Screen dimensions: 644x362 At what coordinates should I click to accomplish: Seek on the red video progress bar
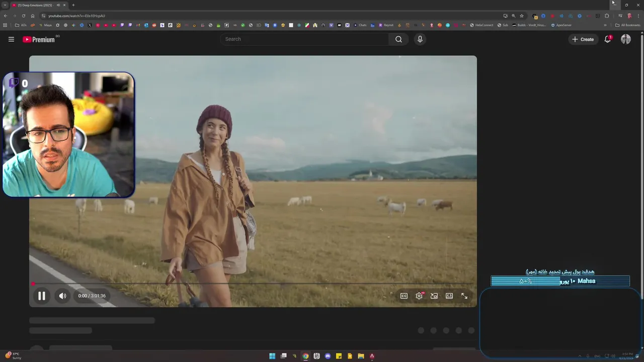coord(253,284)
